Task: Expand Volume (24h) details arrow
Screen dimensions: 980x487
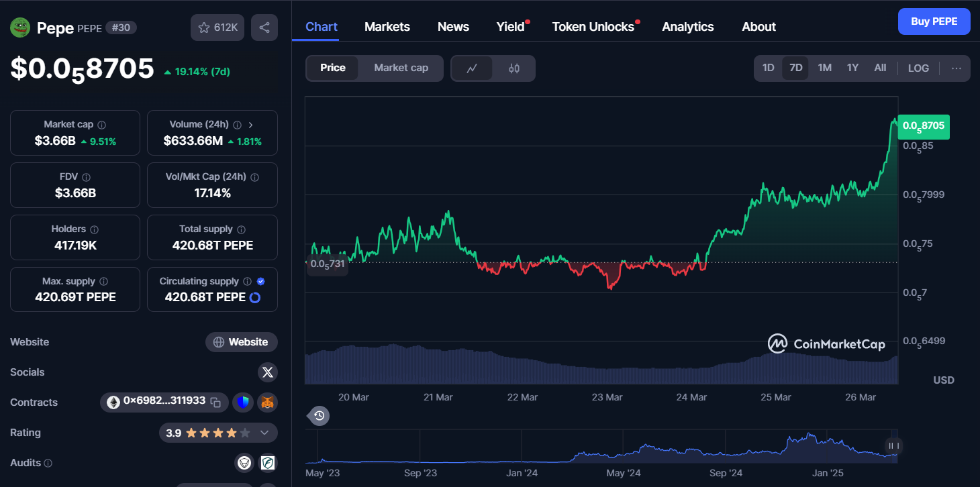Action: (251, 125)
